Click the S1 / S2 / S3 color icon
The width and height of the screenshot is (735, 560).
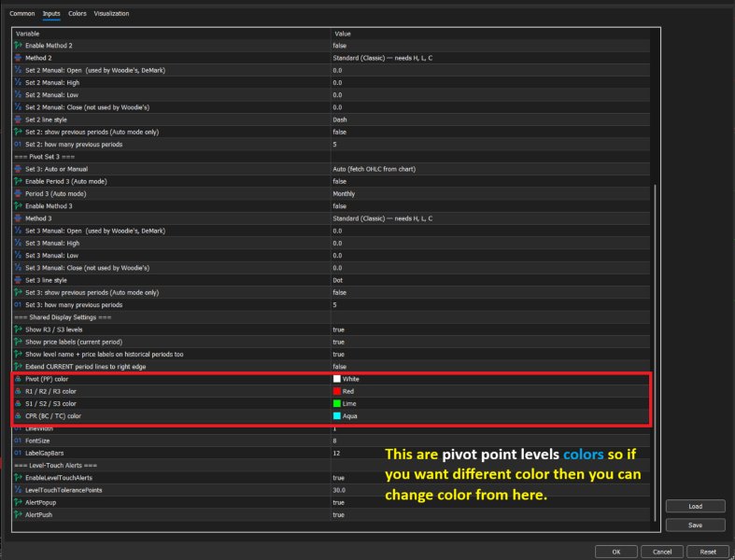click(18, 403)
